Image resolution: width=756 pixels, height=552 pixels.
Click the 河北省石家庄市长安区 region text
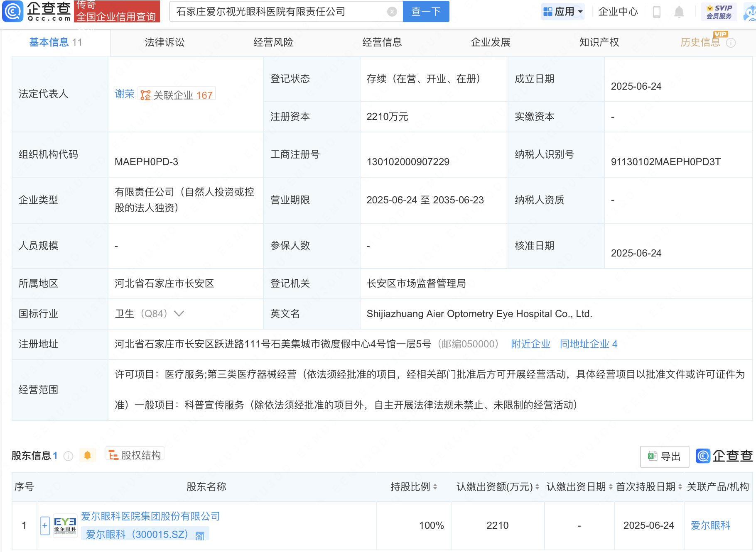(x=164, y=283)
